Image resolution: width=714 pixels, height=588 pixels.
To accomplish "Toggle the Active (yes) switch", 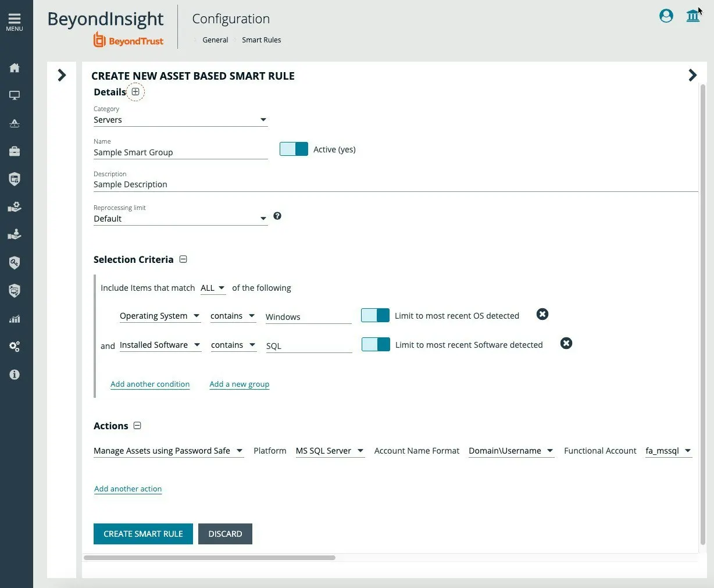I will [x=294, y=149].
